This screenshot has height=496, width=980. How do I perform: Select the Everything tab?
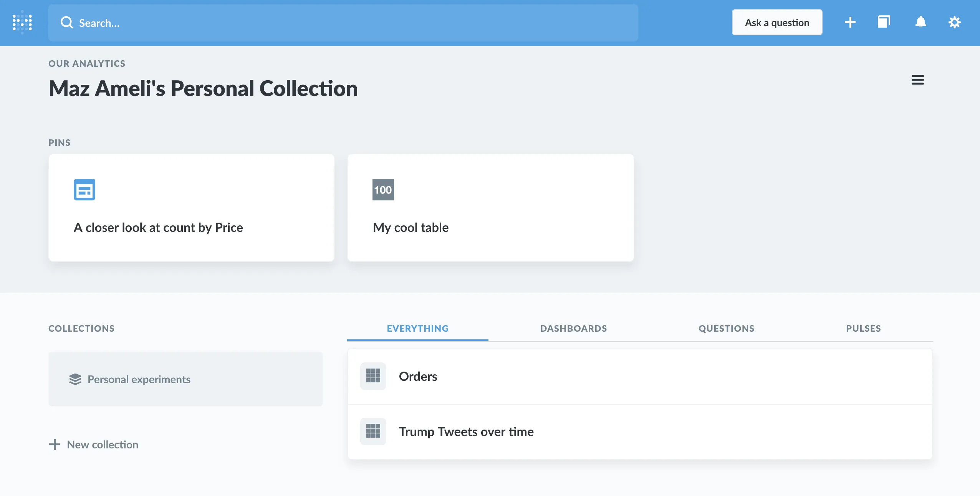[417, 329]
